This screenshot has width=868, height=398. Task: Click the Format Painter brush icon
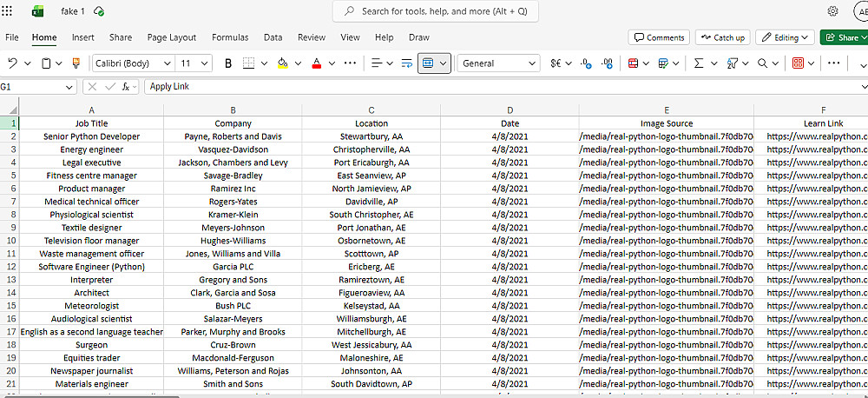(76, 63)
